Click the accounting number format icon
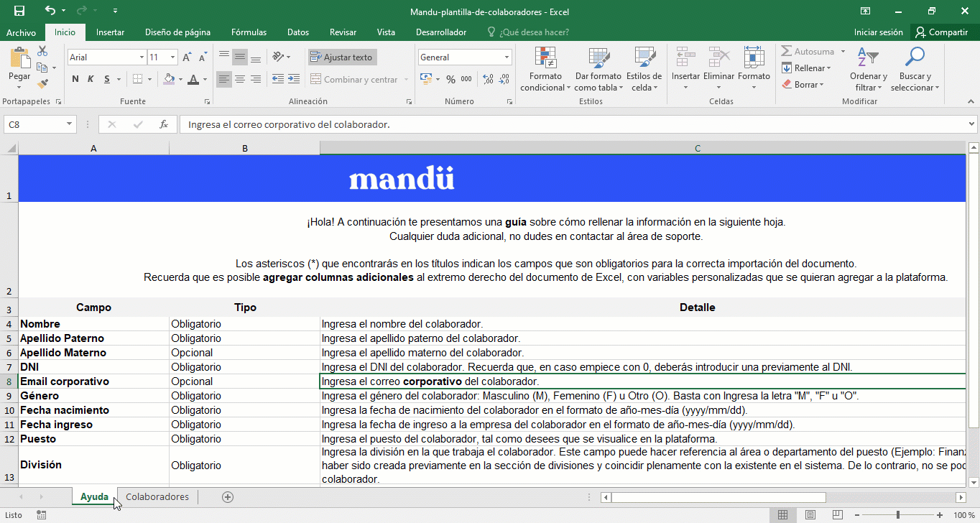The image size is (980, 523). [425, 79]
